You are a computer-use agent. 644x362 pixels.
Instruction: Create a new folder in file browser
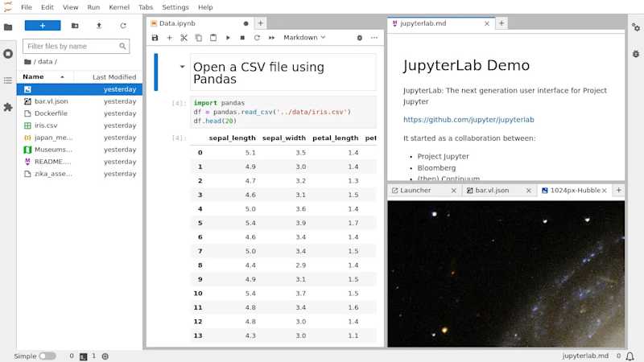point(75,26)
